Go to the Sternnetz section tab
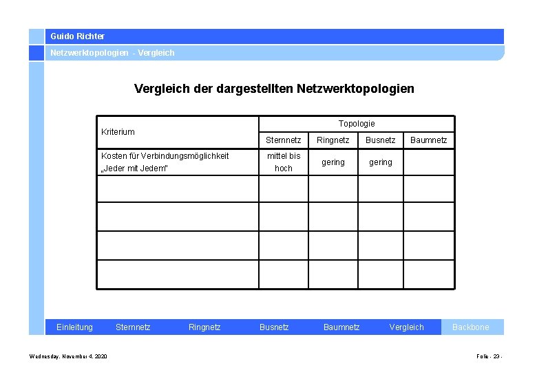The height and width of the screenshot is (392, 537). [x=133, y=327]
